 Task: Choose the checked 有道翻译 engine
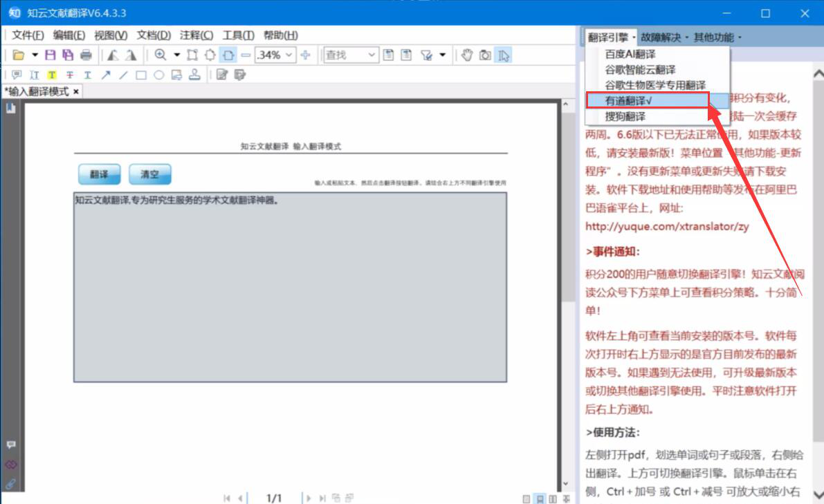click(657, 100)
